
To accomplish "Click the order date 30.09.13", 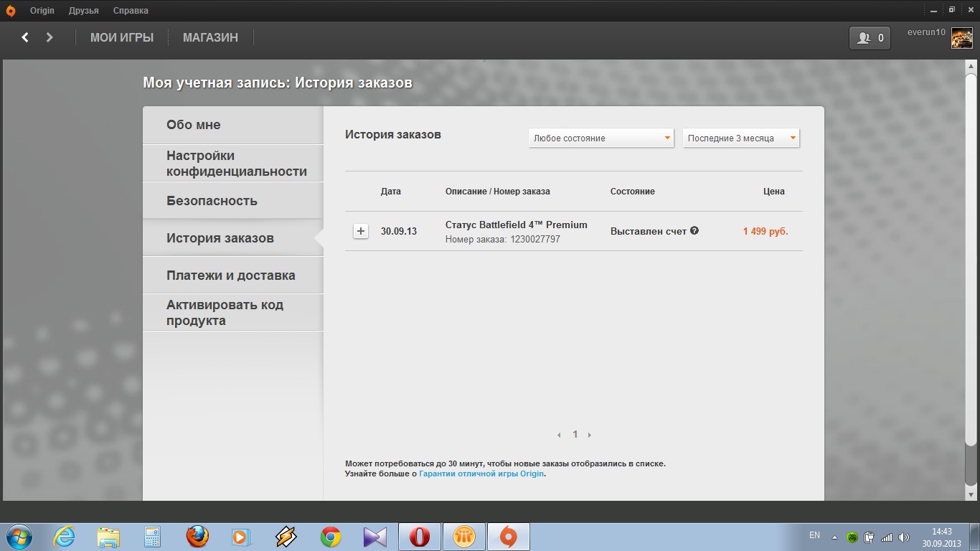I will click(399, 232).
